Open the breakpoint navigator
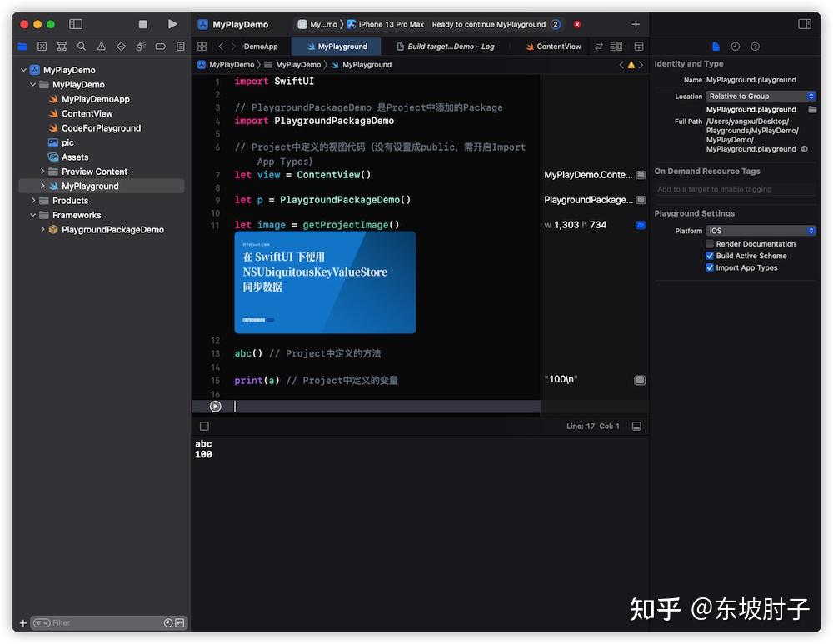This screenshot has width=833, height=644. (161, 47)
